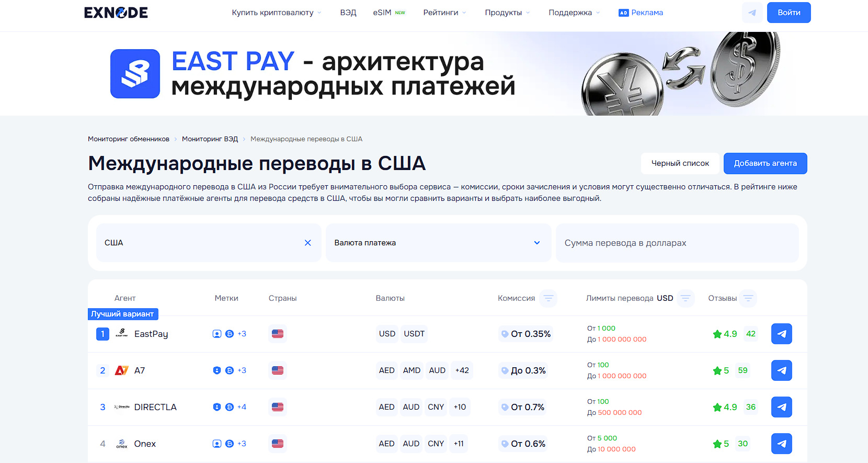The image size is (868, 463).
Task: Open the Реклама menu item
Action: click(641, 13)
